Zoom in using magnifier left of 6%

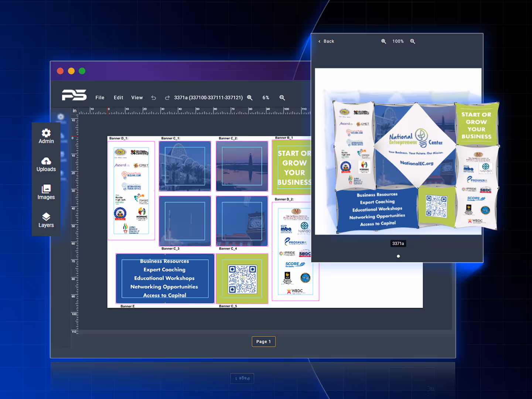pyautogui.click(x=250, y=98)
